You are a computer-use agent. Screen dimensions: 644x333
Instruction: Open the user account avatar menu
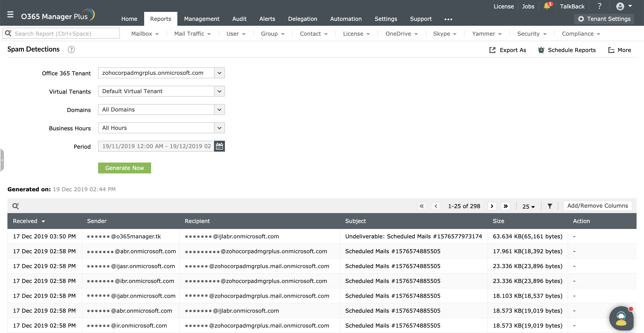(623, 6)
